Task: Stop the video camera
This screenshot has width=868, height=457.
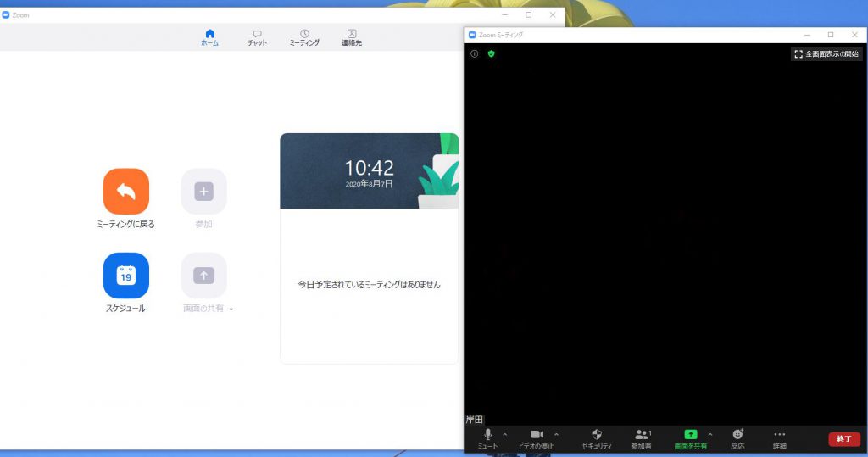Action: [x=537, y=435]
